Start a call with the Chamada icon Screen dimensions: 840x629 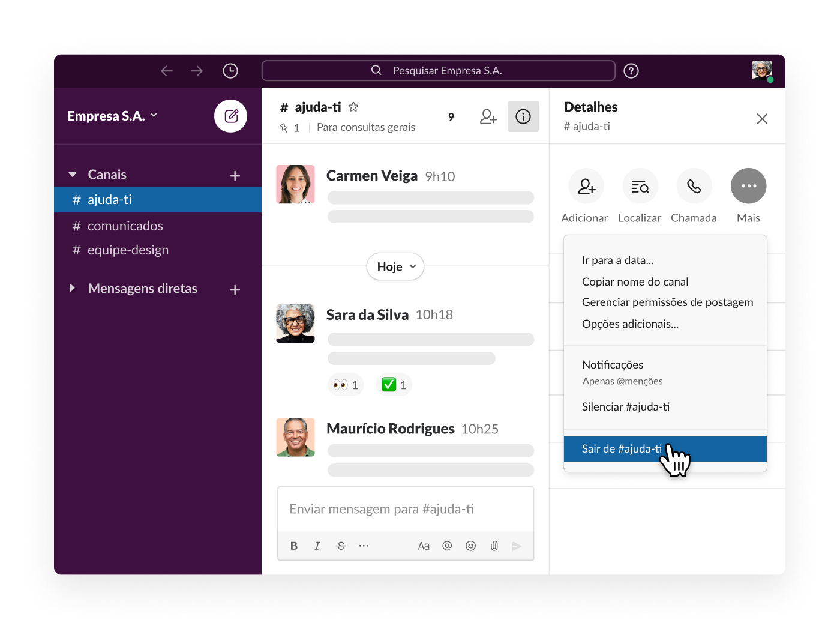coord(694,186)
